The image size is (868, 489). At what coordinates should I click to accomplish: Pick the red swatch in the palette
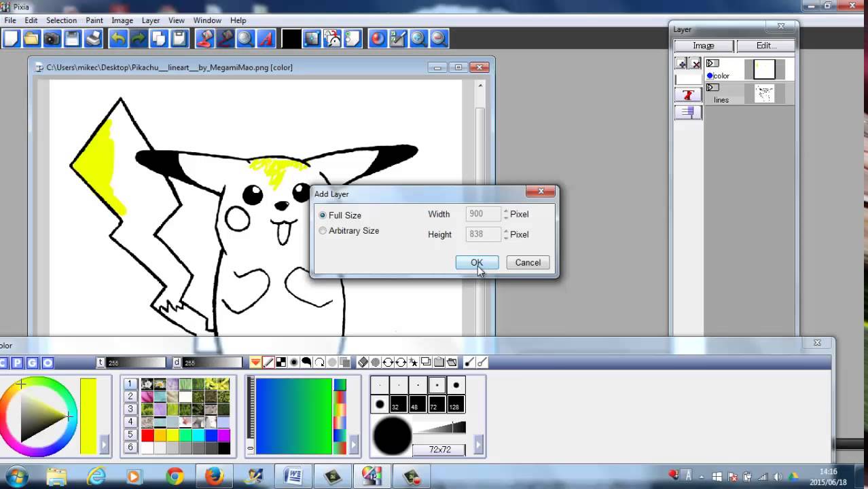point(147,435)
